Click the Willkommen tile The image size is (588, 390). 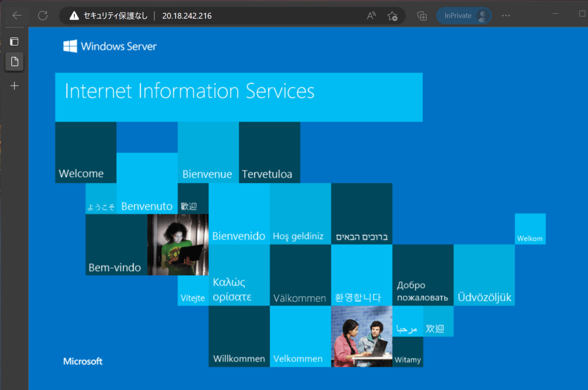(x=239, y=337)
